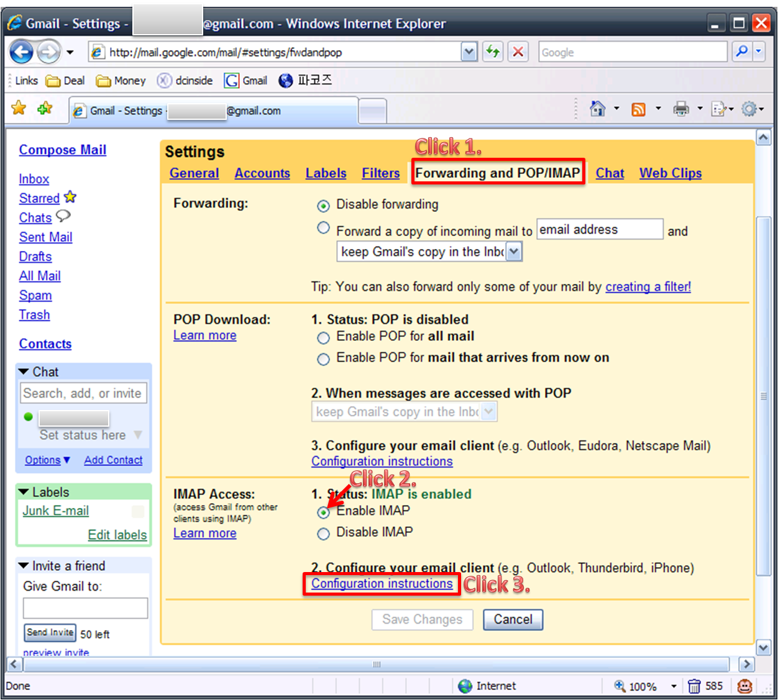Open the recent pages dropdown arrow
The height and width of the screenshot is (700, 778).
pyautogui.click(x=70, y=52)
